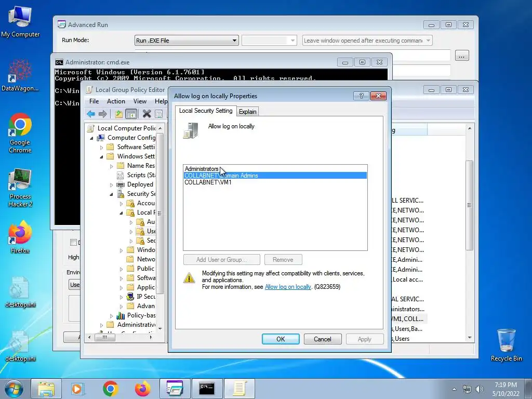Select the lower desktop.ini file icon
Image resolution: width=532 pixels, height=399 pixels.
tap(20, 346)
